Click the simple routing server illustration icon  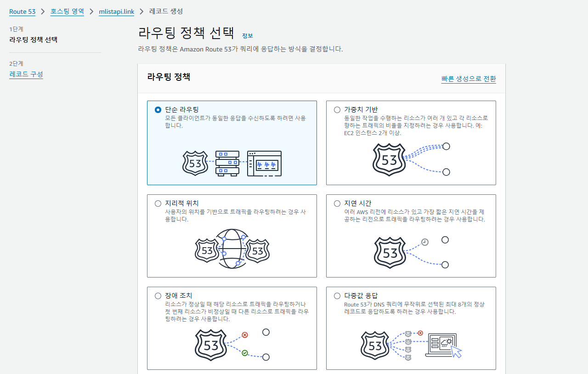227,164
